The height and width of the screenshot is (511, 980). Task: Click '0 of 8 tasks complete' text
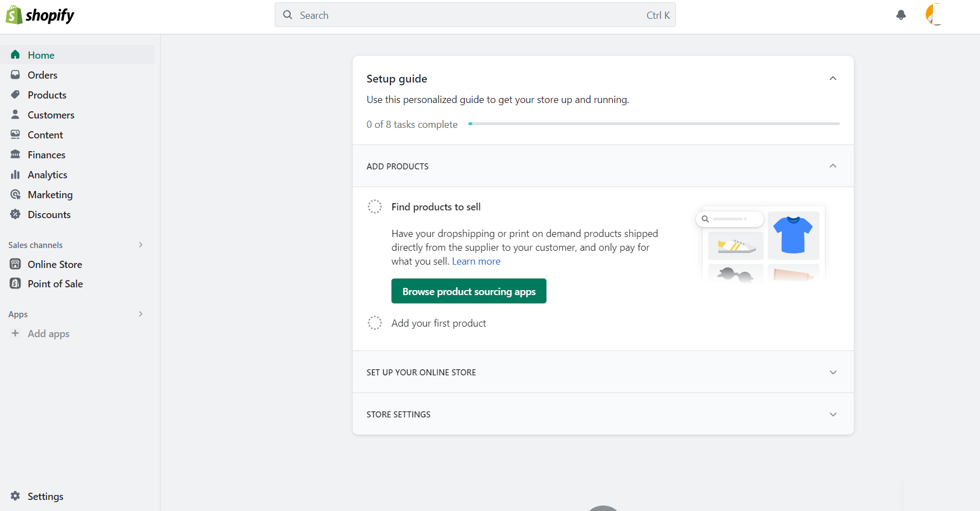(412, 125)
